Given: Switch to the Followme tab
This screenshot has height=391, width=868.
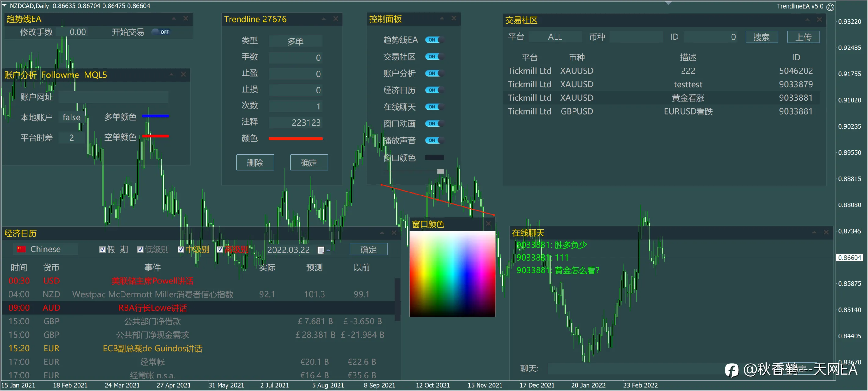Looking at the screenshot, I should (x=60, y=75).
